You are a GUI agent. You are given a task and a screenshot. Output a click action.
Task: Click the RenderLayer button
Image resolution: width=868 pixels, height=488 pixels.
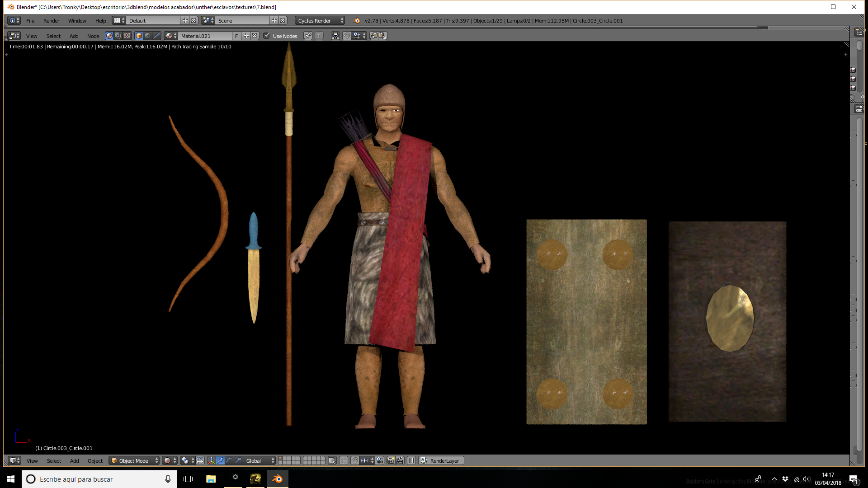441,460
